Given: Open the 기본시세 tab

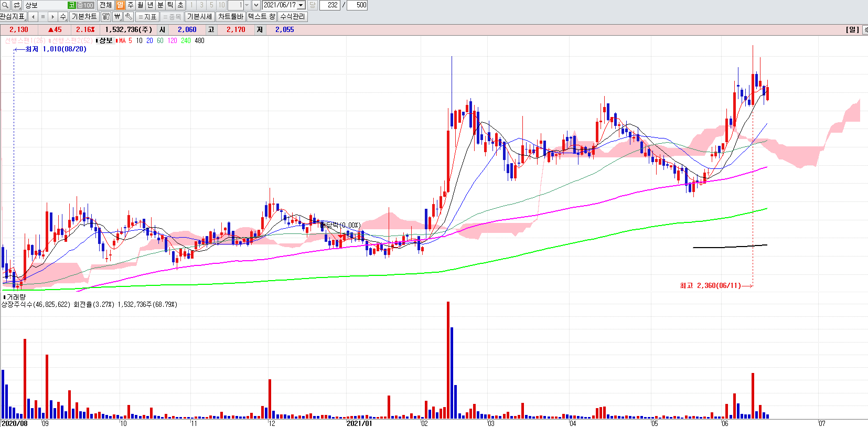Looking at the screenshot, I should (x=200, y=16).
